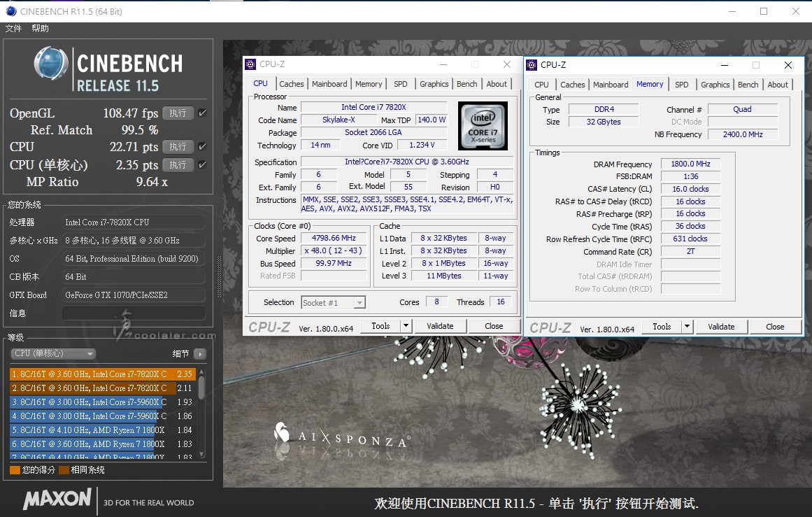The width and height of the screenshot is (812, 517).
Task: Switch to Bench tab in left CPU-Z window
Action: click(467, 84)
